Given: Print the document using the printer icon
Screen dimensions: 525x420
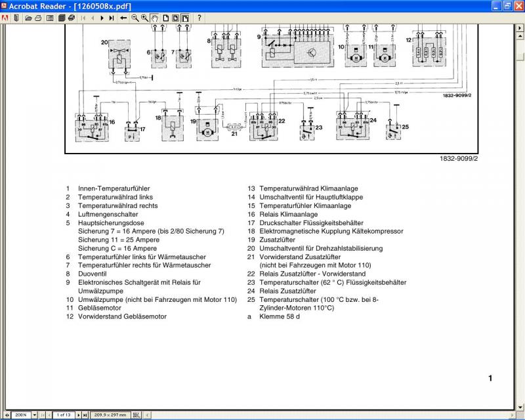Looking at the screenshot, I should pos(70,18).
